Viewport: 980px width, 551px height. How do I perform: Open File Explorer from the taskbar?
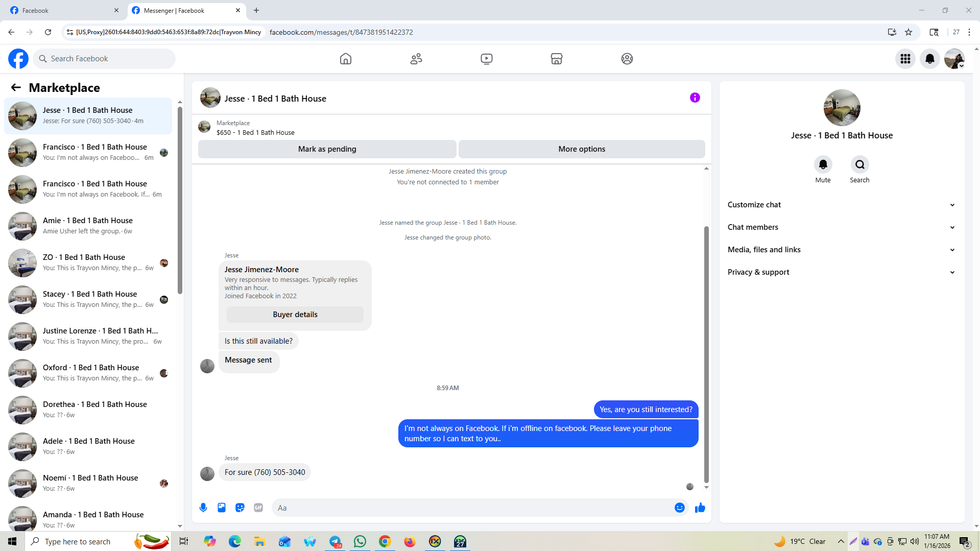[x=260, y=541]
